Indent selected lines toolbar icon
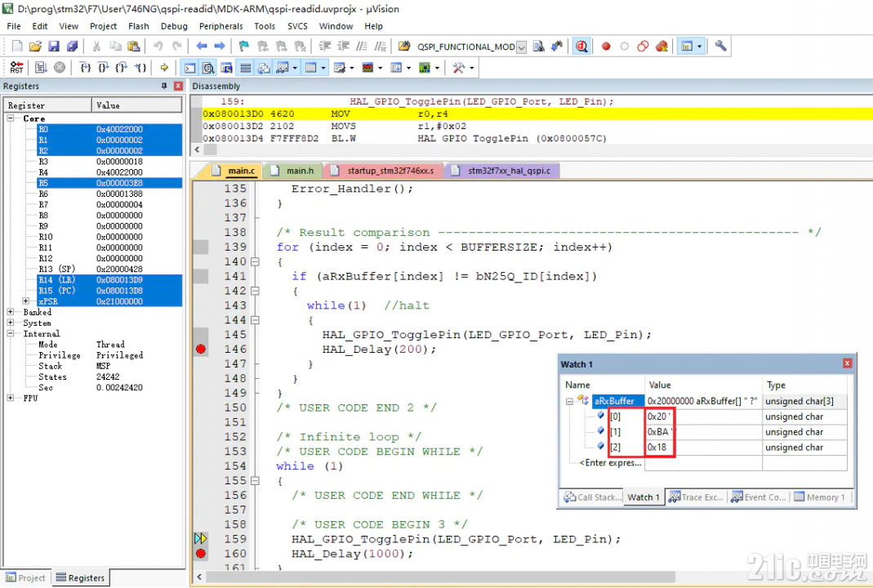The image size is (873, 588). 324,47
